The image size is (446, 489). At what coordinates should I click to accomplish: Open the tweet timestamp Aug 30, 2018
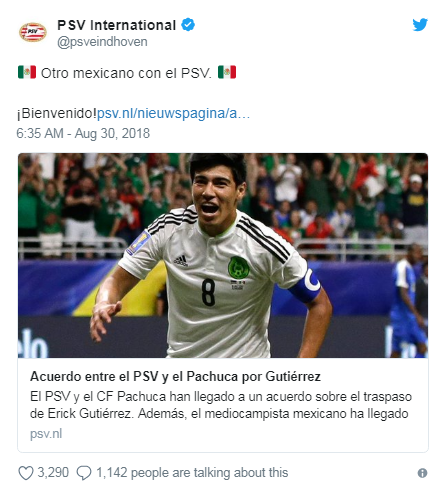83,133
